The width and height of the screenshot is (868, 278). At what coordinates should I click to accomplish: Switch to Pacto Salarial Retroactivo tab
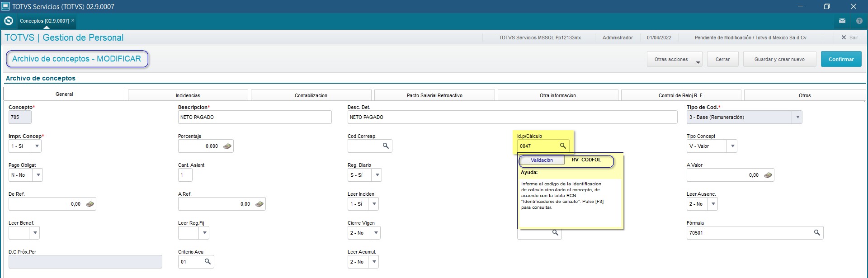pos(434,95)
